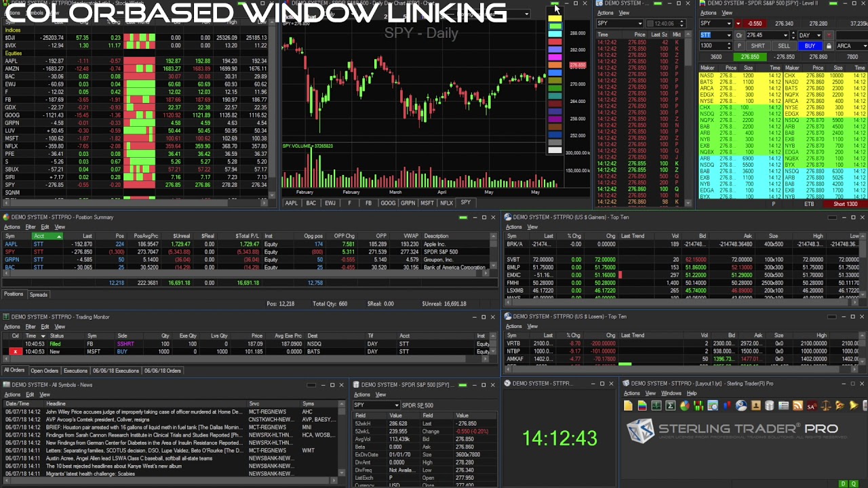Click the Short 1300 status button
The height and width of the screenshot is (488, 868).
pyautogui.click(x=846, y=204)
